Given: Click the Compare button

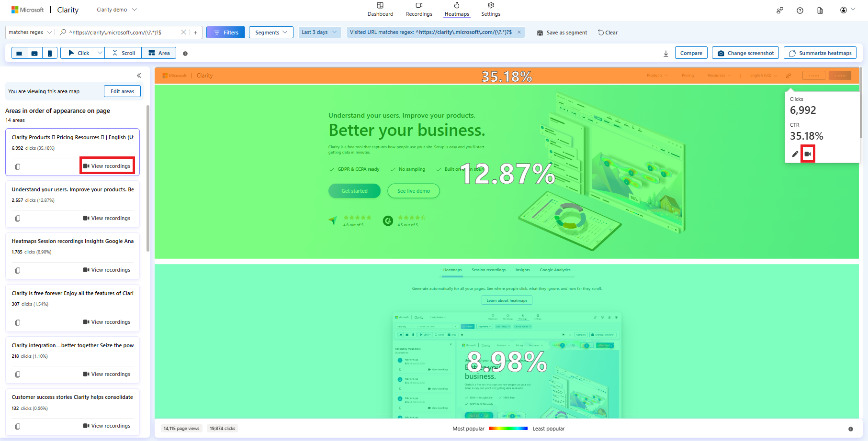Looking at the screenshot, I should 691,53.
